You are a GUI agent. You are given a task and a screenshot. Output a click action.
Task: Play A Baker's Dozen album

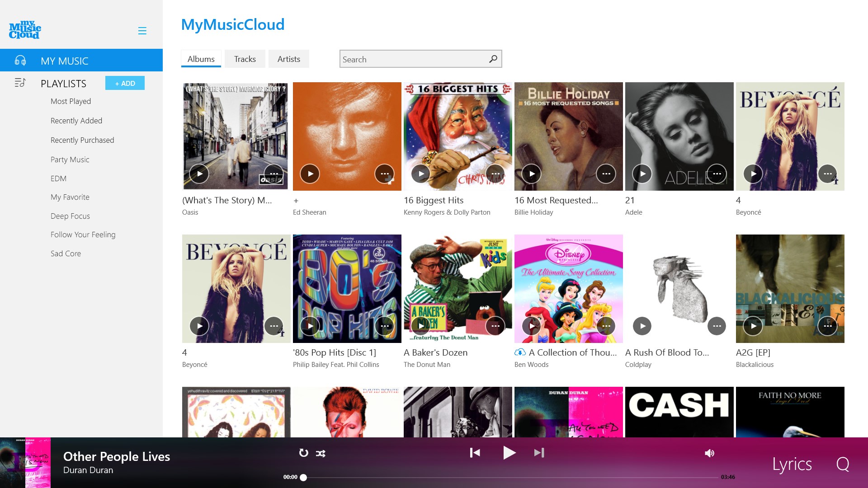point(420,326)
